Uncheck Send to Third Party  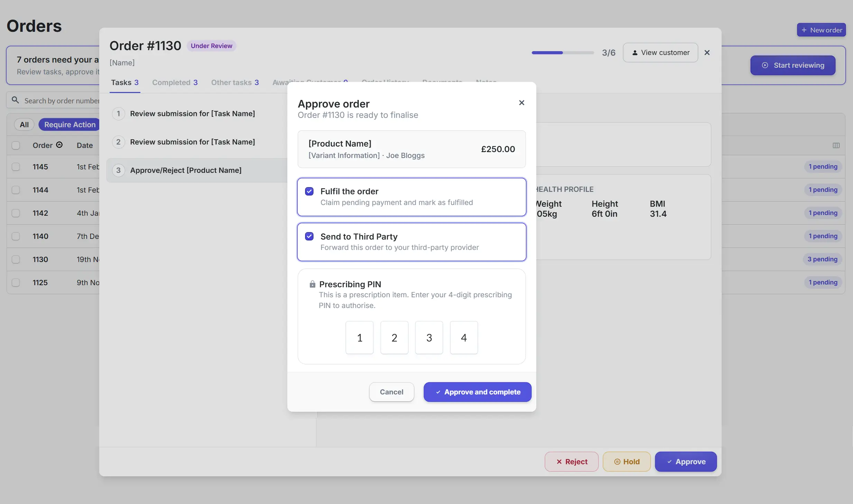(309, 236)
